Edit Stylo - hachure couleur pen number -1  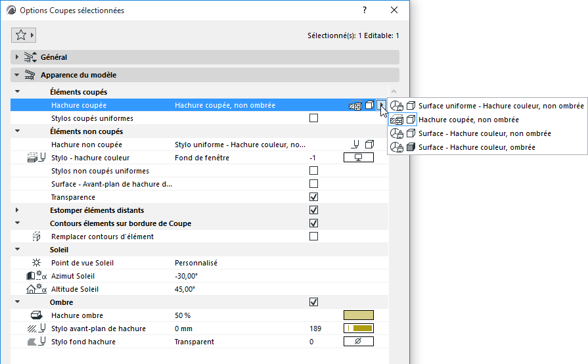click(313, 158)
